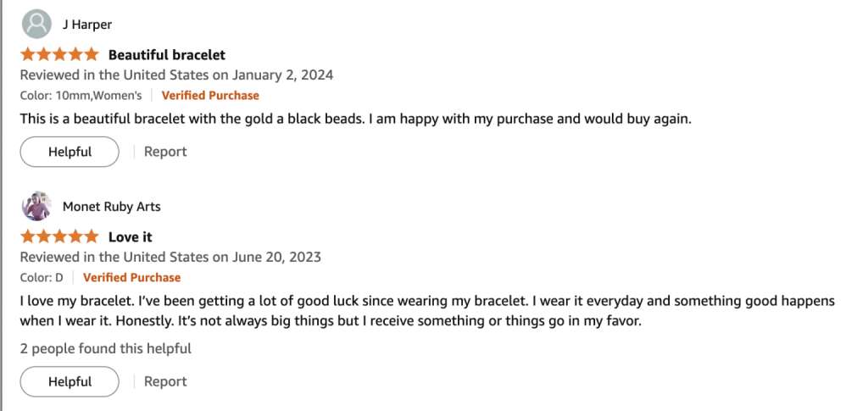Click Monet Ruby Arts profile picture
The image size is (868, 411).
coord(36,206)
